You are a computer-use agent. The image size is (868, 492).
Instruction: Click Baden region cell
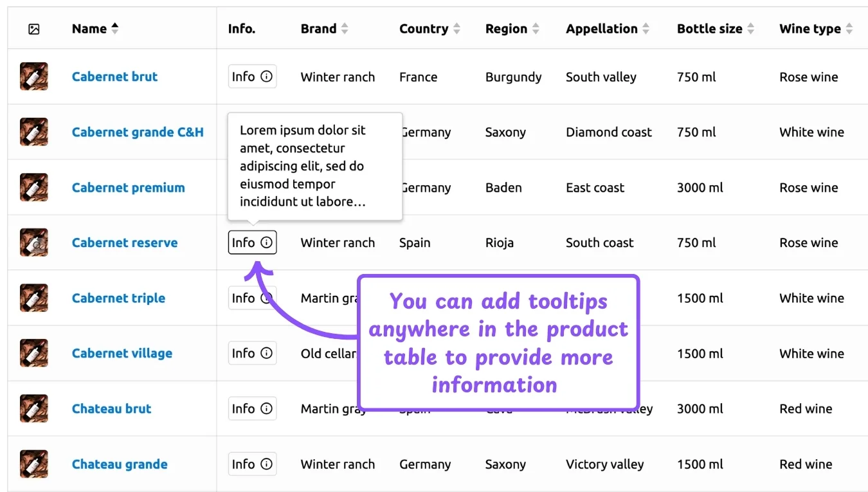pos(503,188)
